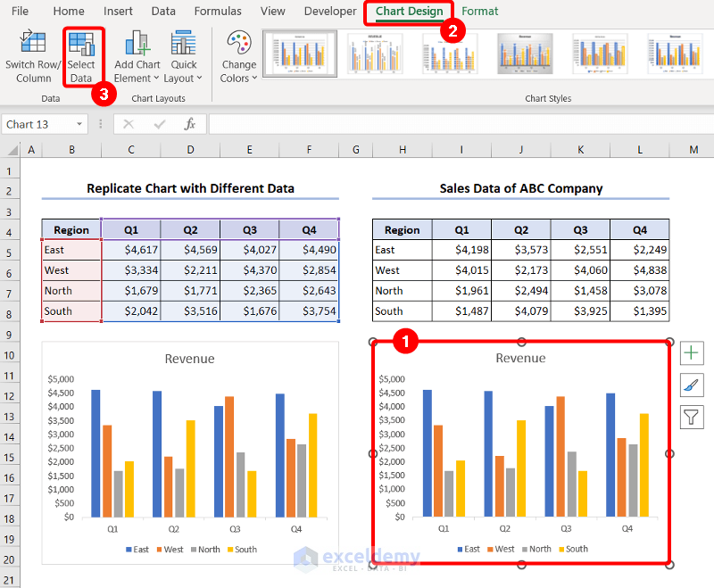Expand the Add Chart Element dropdown

coord(137,59)
